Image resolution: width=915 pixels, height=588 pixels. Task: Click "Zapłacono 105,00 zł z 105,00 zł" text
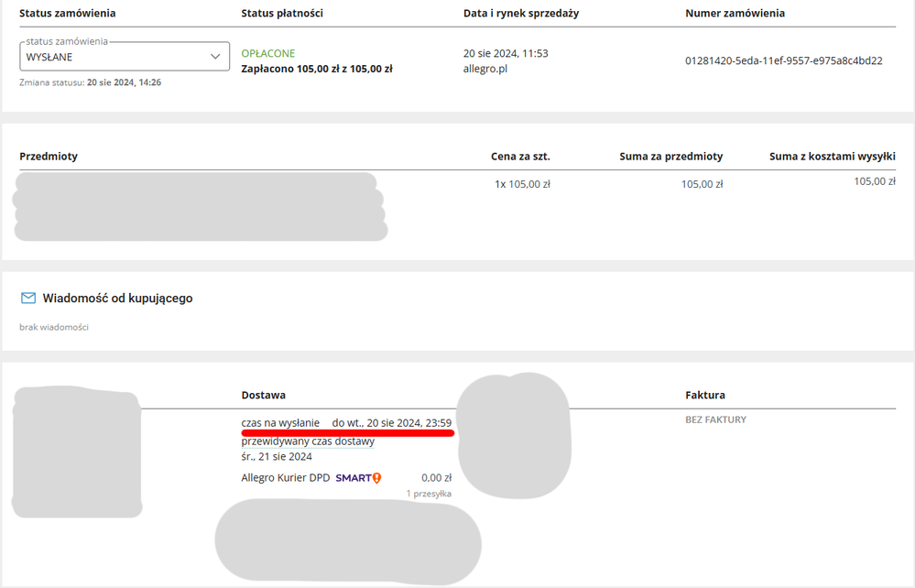pos(316,69)
